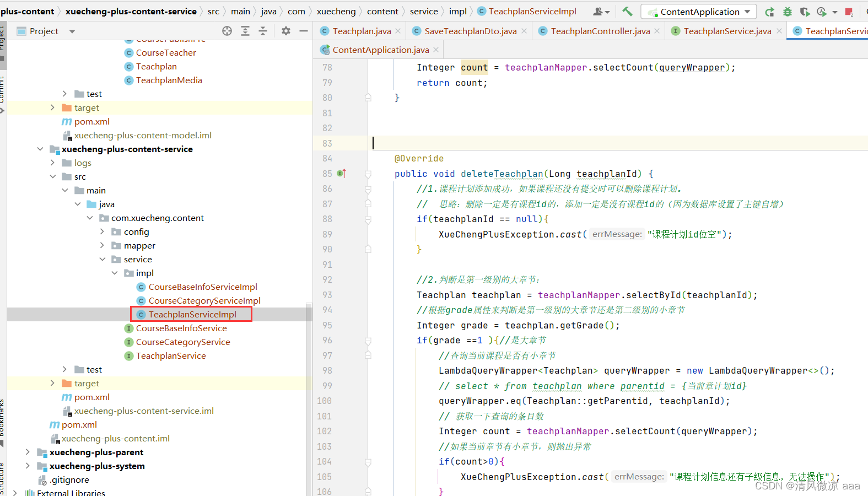The height and width of the screenshot is (496, 868).
Task: Collapse the impl package
Action: click(x=114, y=273)
